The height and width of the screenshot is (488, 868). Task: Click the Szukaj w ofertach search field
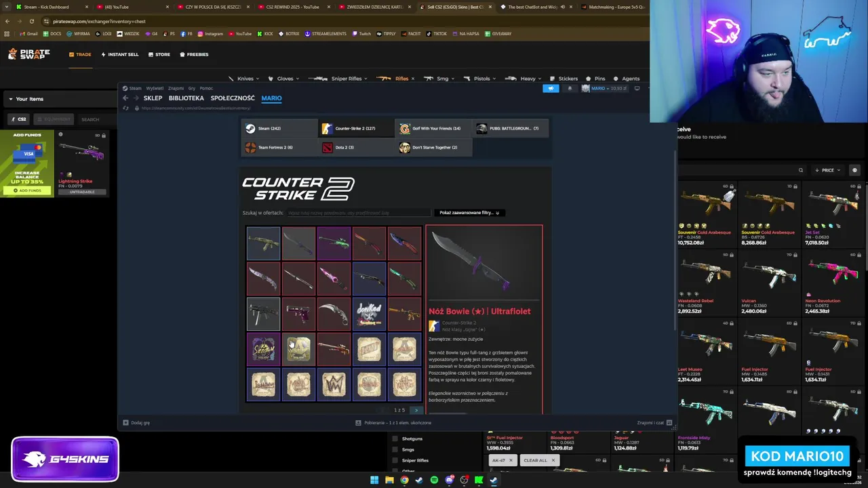click(358, 213)
